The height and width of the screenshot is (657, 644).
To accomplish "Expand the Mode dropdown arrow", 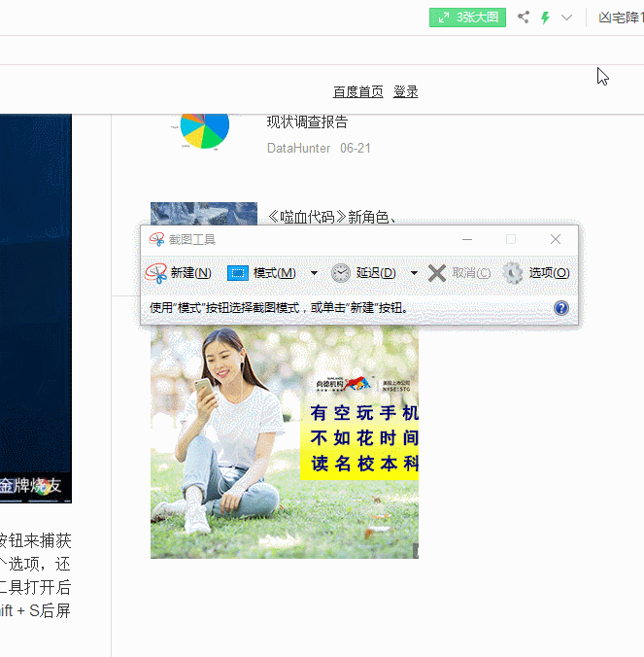I will [314, 273].
